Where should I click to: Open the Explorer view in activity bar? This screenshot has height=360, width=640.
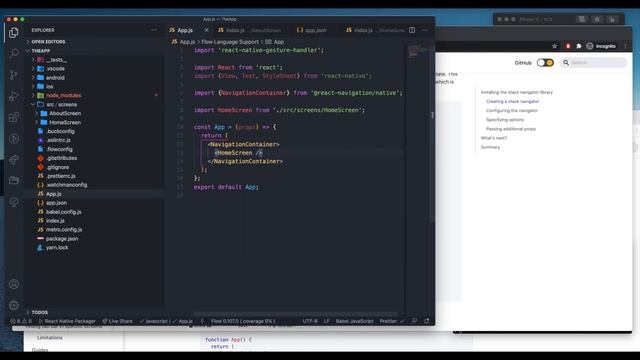click(13, 32)
